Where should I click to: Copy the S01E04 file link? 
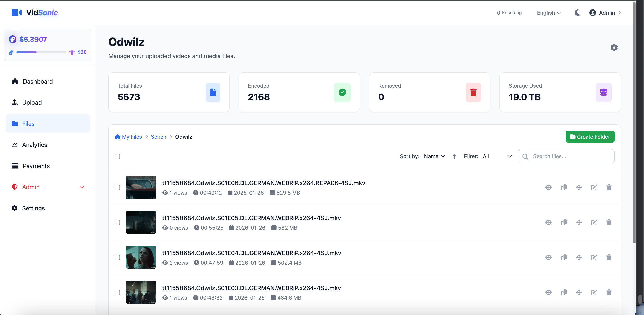[564, 257]
